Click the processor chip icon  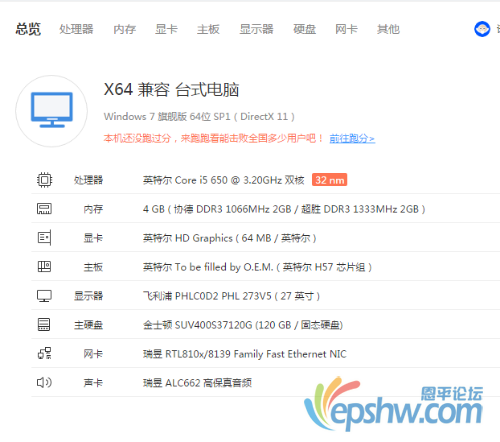click(x=44, y=180)
